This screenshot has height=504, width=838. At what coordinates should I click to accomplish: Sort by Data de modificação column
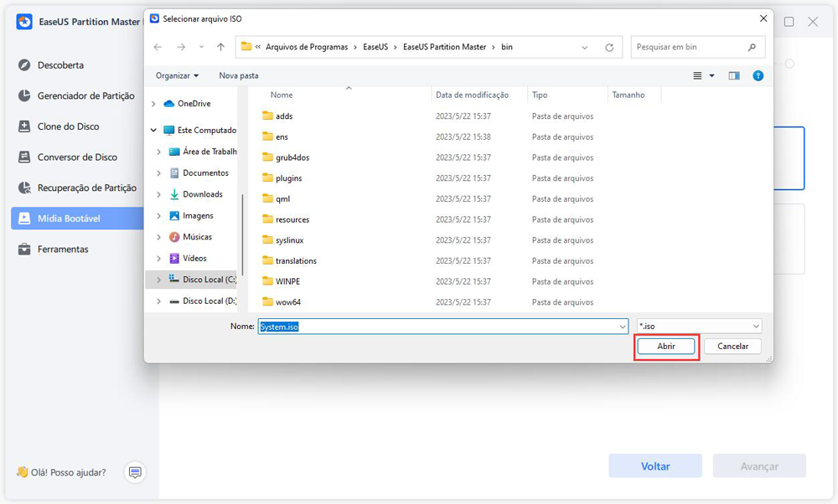(x=472, y=95)
